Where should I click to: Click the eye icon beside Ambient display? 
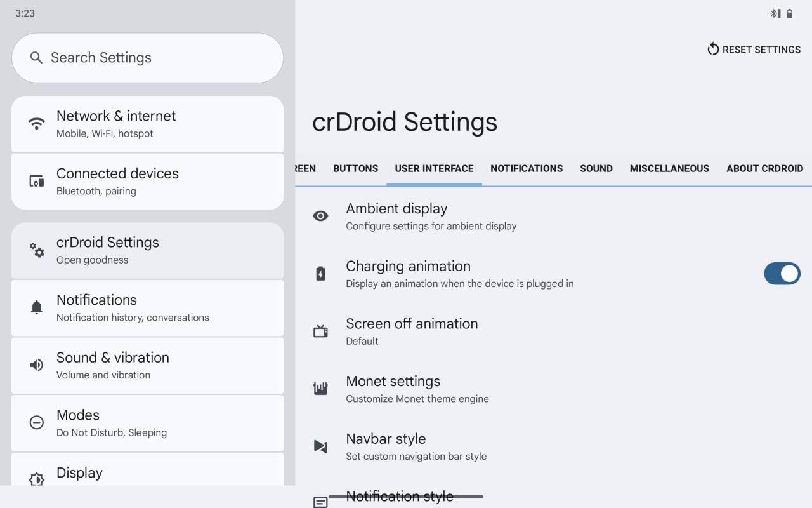(320, 216)
